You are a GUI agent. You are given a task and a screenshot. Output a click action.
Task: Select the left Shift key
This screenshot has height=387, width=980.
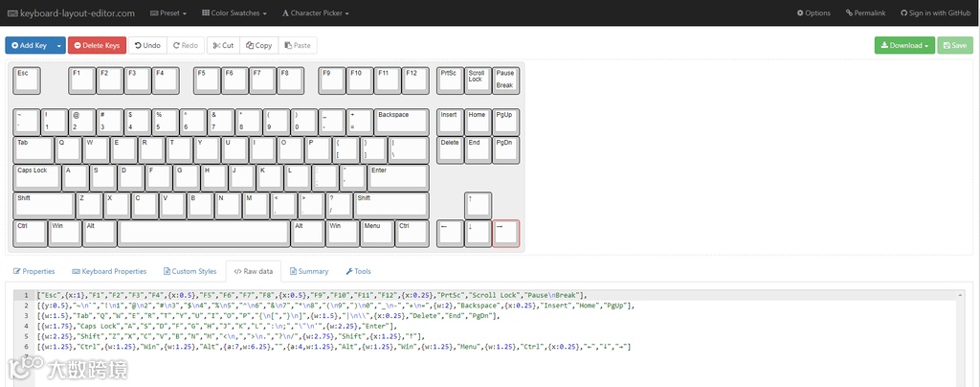pyautogui.click(x=44, y=205)
